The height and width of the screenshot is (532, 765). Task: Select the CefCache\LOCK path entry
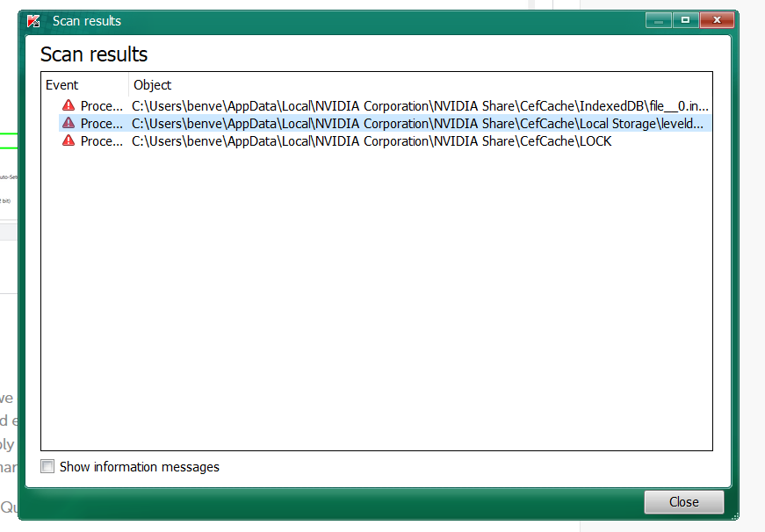tap(372, 141)
